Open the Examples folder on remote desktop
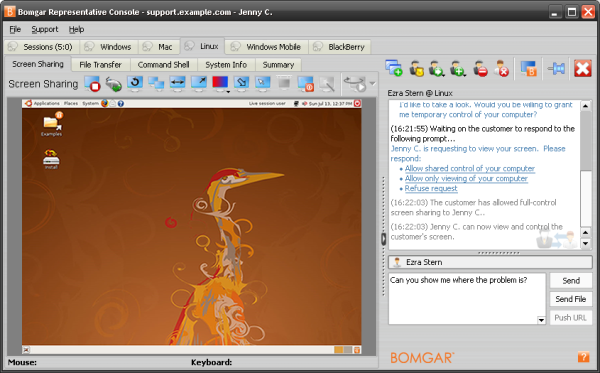Viewport: 600px width, 373px height. tap(52, 124)
